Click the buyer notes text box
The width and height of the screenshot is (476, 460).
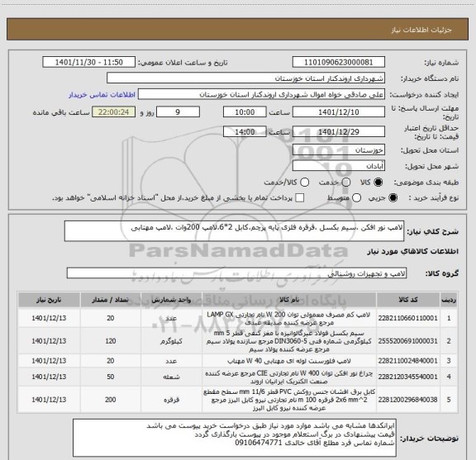[235, 438]
